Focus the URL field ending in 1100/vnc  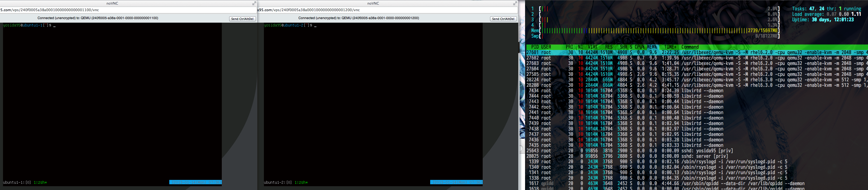(128, 10)
